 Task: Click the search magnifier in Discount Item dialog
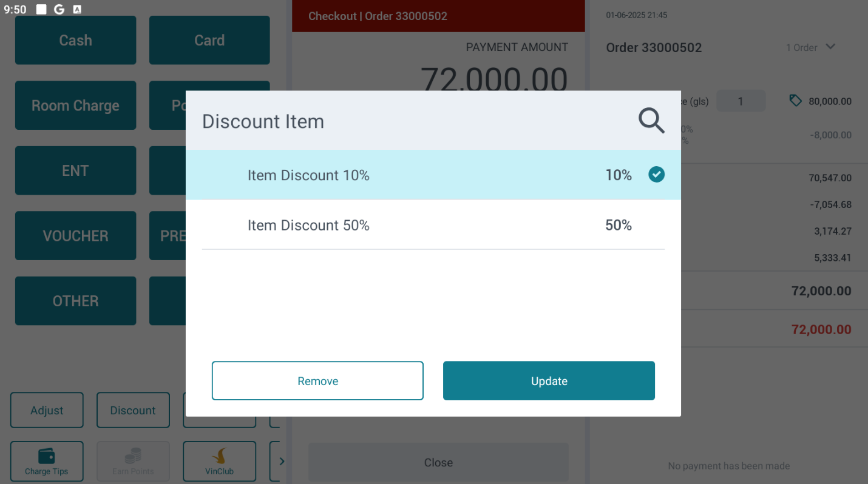[651, 121]
